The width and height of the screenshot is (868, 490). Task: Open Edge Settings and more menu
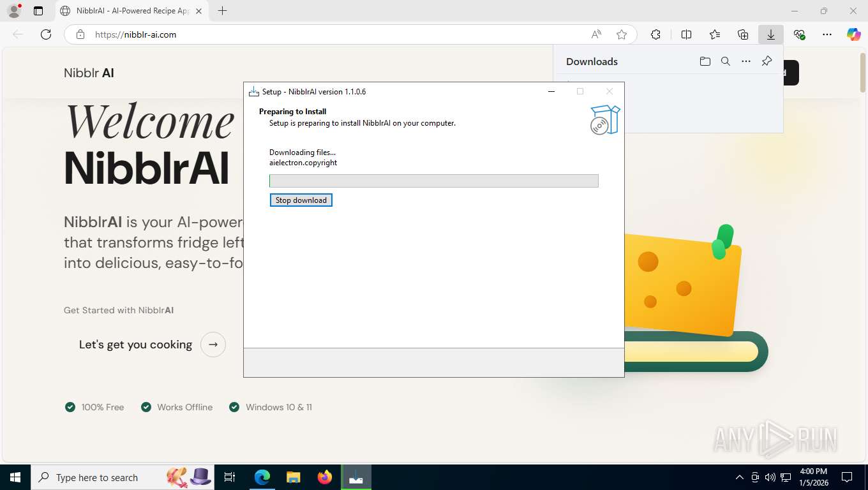[x=827, y=34]
